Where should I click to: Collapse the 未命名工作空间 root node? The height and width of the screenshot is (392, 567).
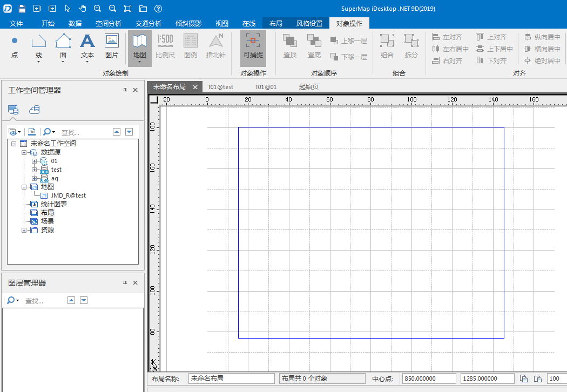[13, 144]
